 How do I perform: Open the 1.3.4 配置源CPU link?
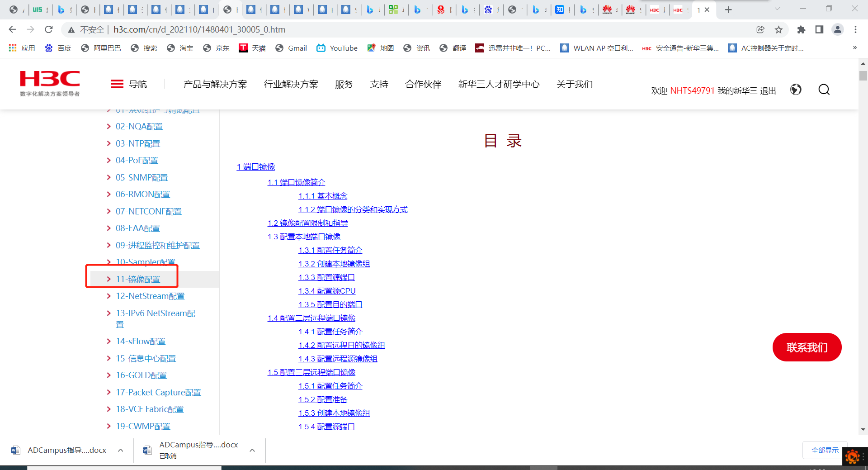(x=327, y=291)
